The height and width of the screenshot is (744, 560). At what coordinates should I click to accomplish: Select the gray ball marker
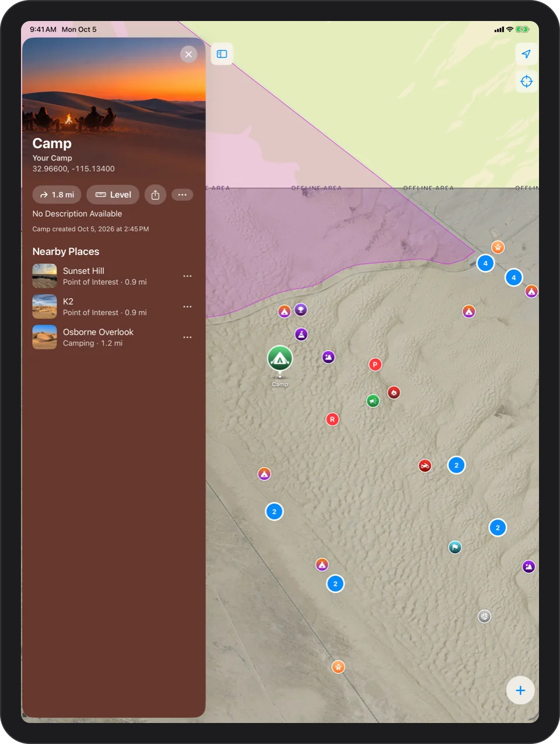[x=484, y=616]
